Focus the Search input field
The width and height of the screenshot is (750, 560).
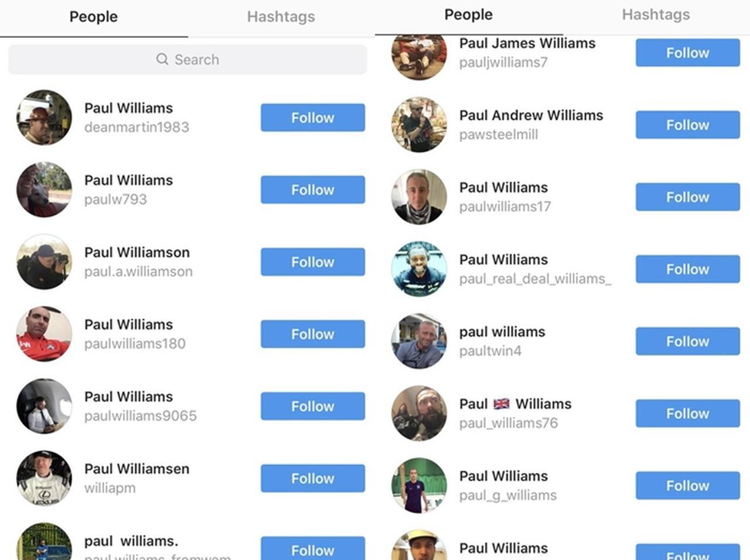[x=187, y=60]
